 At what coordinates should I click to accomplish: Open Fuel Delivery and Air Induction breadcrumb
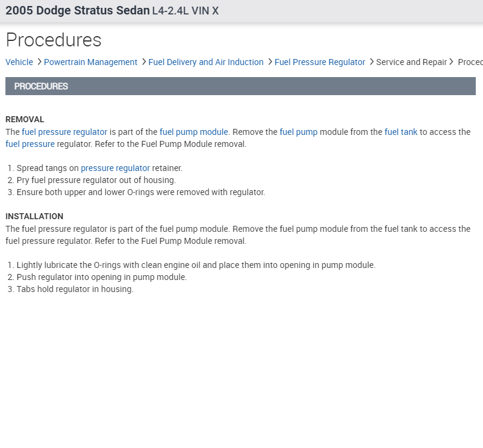(x=206, y=62)
